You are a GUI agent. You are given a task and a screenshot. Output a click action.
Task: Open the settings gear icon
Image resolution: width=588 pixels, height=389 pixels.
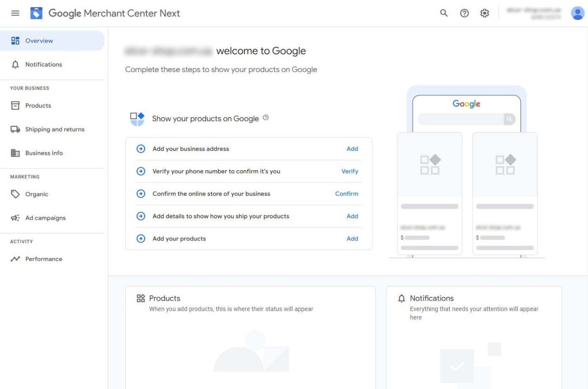(484, 13)
